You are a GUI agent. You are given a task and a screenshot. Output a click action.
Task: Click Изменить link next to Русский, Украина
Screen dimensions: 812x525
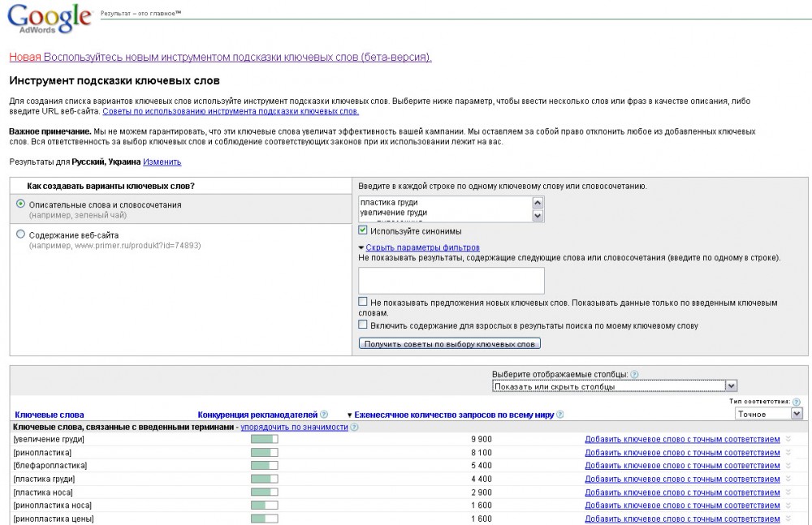(162, 162)
